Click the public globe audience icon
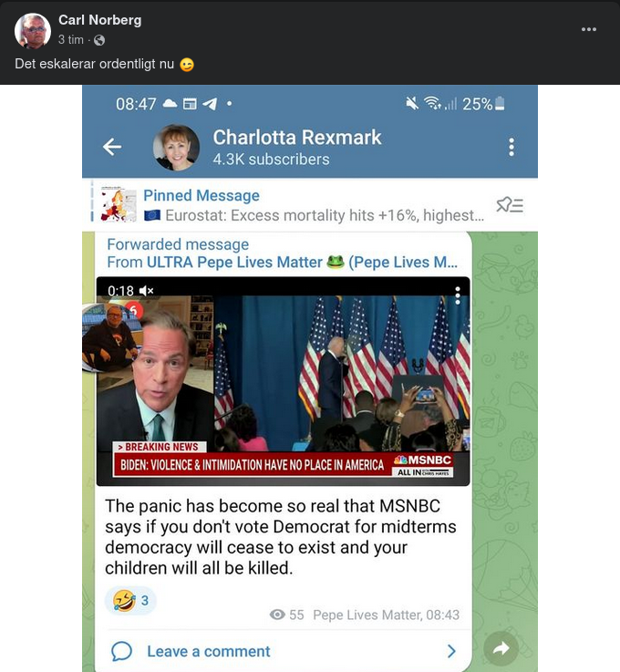 coord(99,40)
